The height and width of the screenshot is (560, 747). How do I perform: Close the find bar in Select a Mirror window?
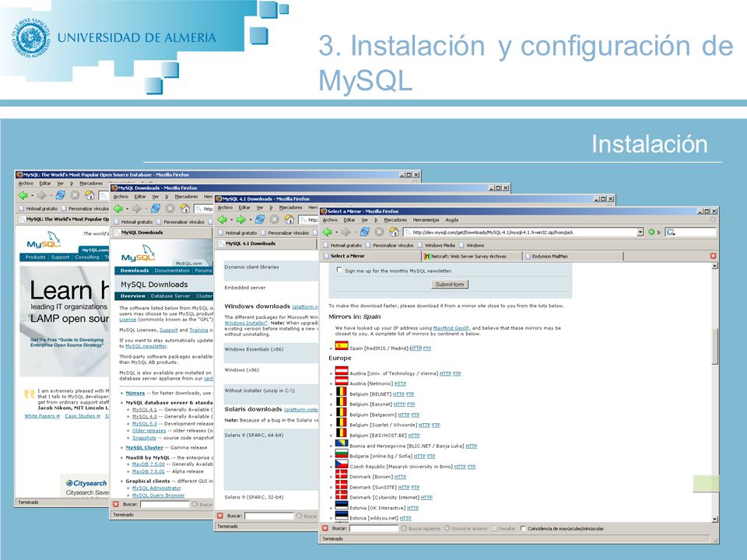coord(325,528)
